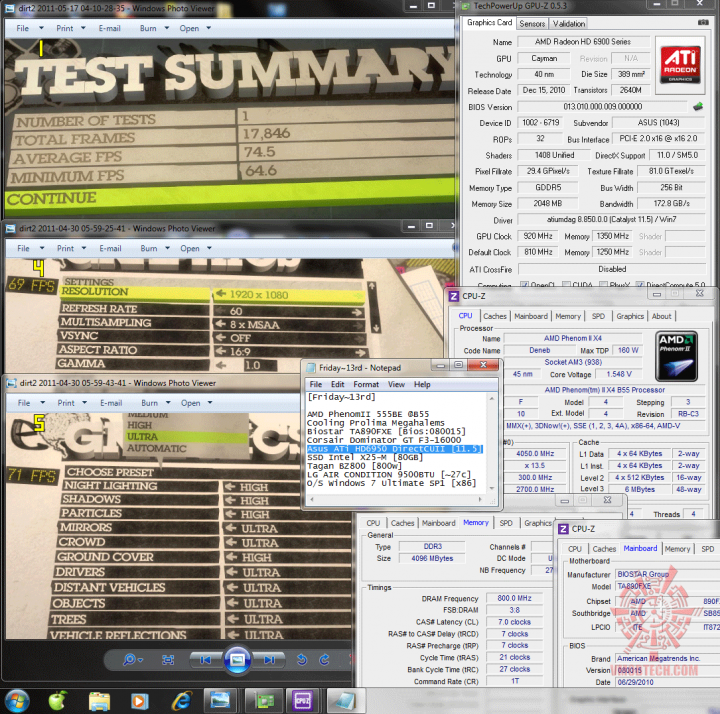
Task: Rotate the picture clockwise
Action: click(x=325, y=660)
